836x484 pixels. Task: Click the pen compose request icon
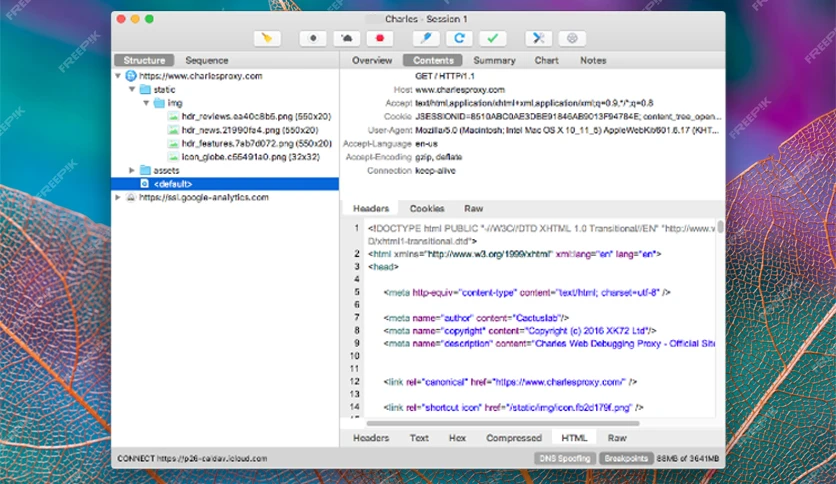click(426, 38)
